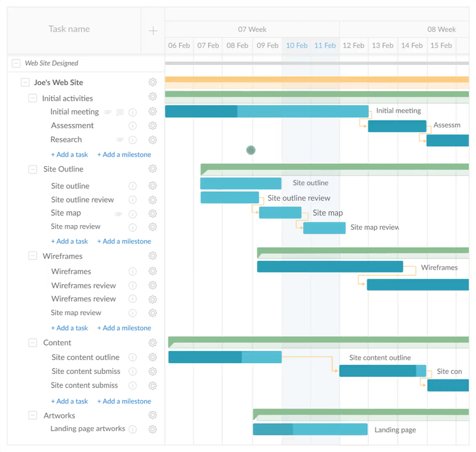This screenshot has height=452, width=476.
Task: Open settings gear for Initial activities group
Action: click(x=153, y=96)
